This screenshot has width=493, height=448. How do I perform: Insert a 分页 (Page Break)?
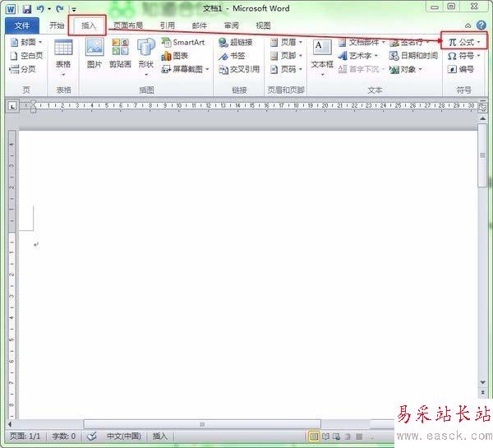coord(23,69)
